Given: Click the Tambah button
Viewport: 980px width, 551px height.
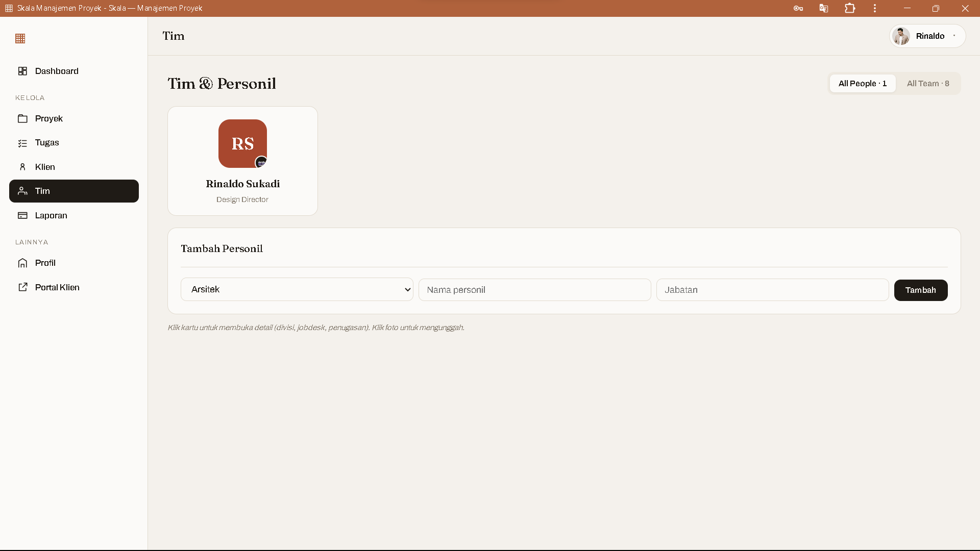Looking at the screenshot, I should click(x=921, y=290).
